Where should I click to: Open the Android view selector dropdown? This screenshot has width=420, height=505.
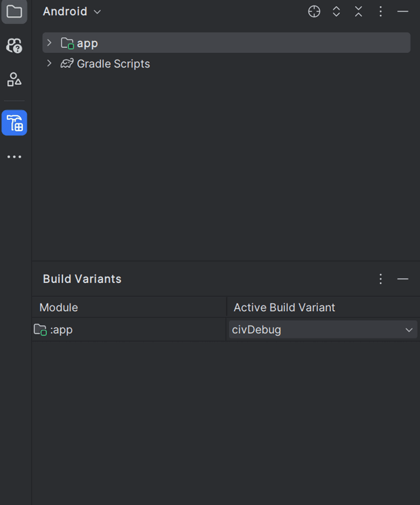point(72,11)
